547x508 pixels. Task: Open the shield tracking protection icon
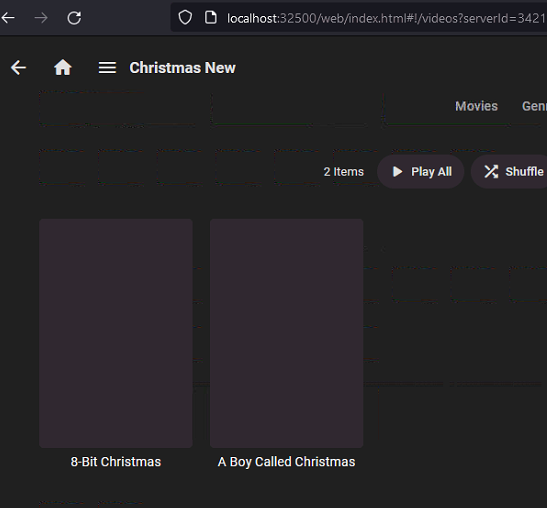[x=185, y=17]
